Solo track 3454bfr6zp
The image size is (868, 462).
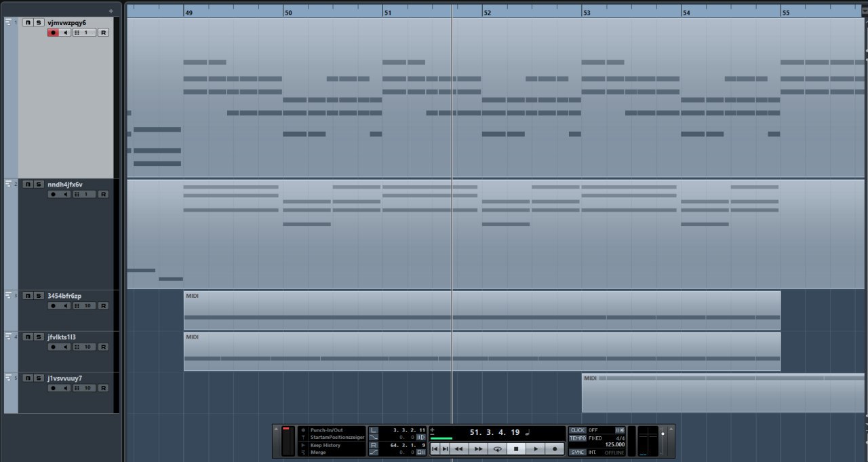pyautogui.click(x=39, y=296)
